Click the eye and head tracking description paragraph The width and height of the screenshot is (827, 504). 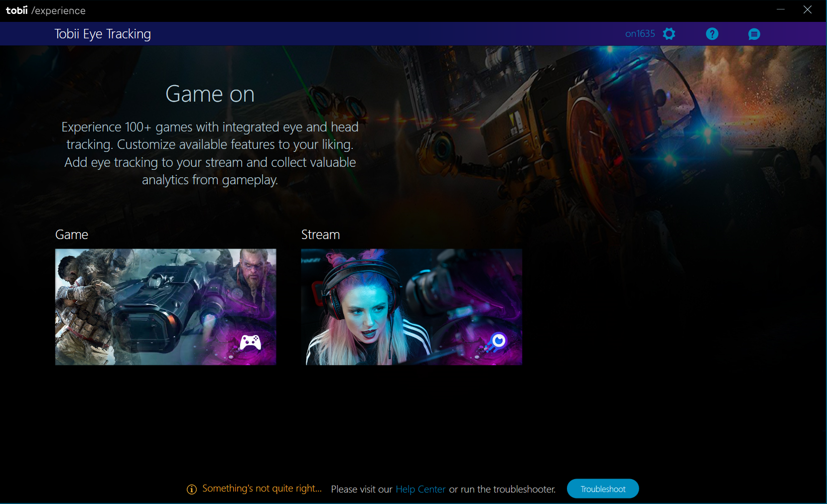(210, 153)
